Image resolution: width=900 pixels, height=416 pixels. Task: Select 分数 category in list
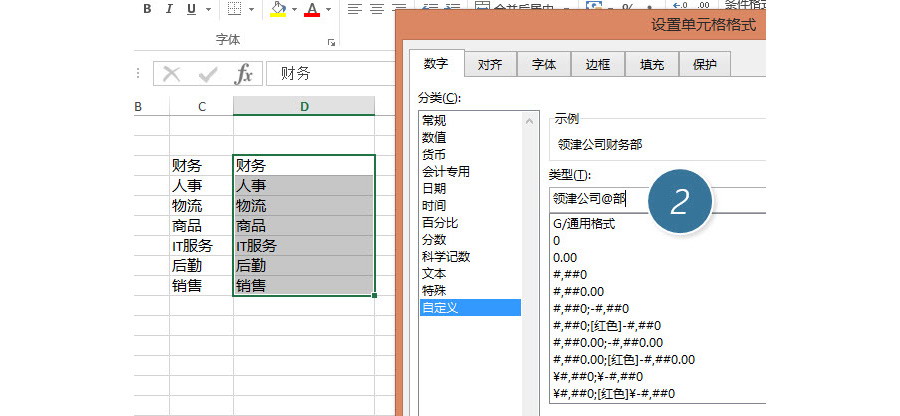(x=470, y=239)
